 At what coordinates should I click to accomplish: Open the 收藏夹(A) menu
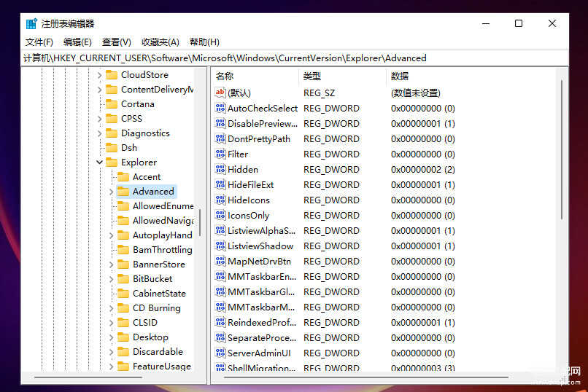click(160, 42)
